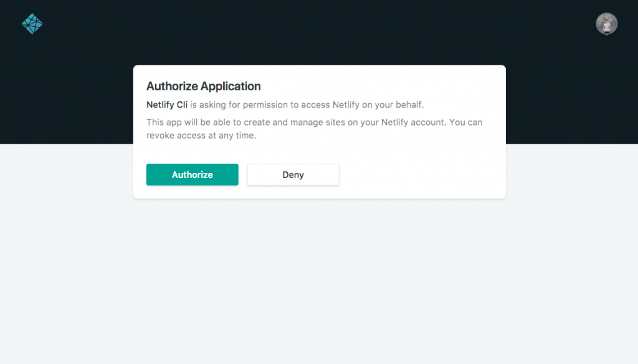Click the word 'behalf' in the permission line
The height and width of the screenshot is (364, 638).
click(409, 105)
